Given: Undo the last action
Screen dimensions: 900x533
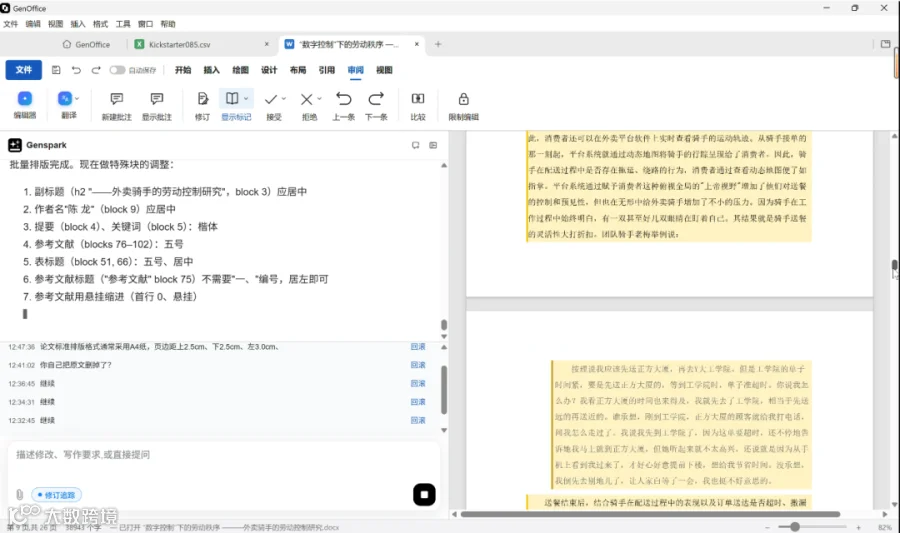Looking at the screenshot, I should (76, 70).
